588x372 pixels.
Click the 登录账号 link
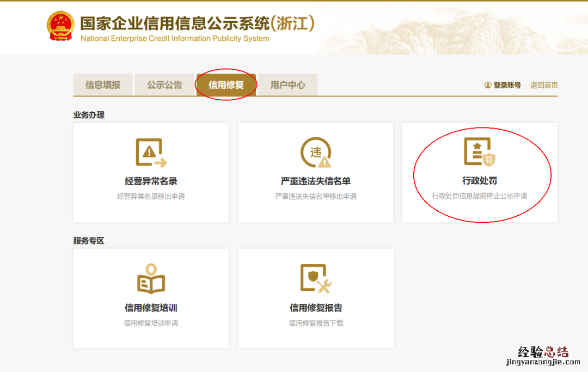tap(507, 85)
